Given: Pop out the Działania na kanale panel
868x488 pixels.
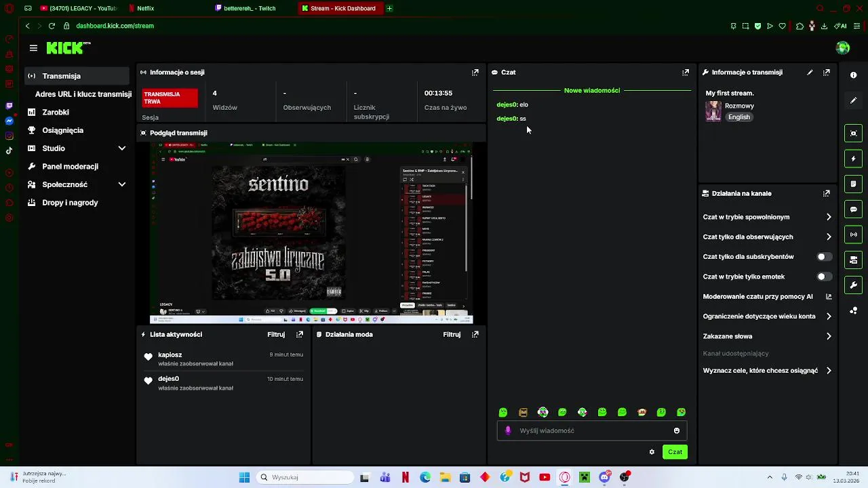Looking at the screenshot, I should (827, 193).
